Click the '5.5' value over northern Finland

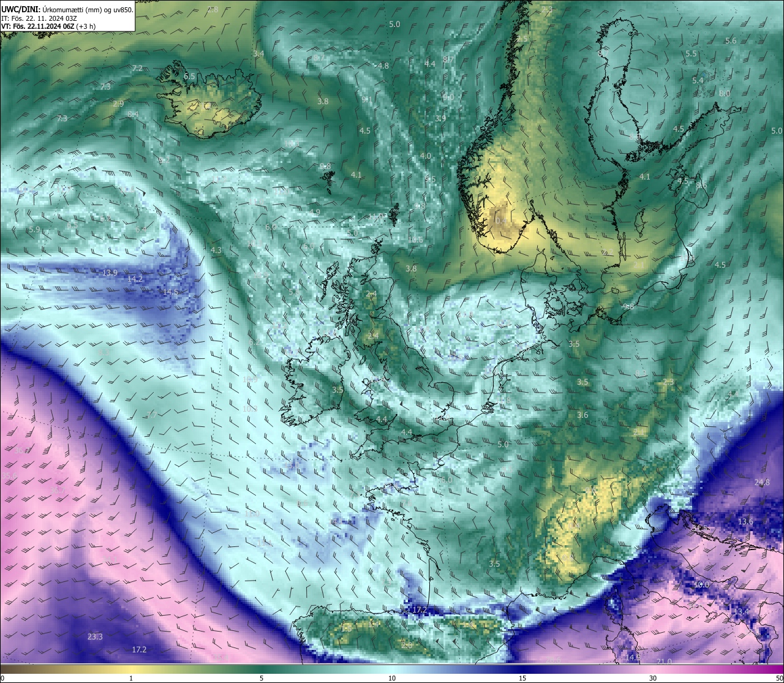[x=691, y=54]
